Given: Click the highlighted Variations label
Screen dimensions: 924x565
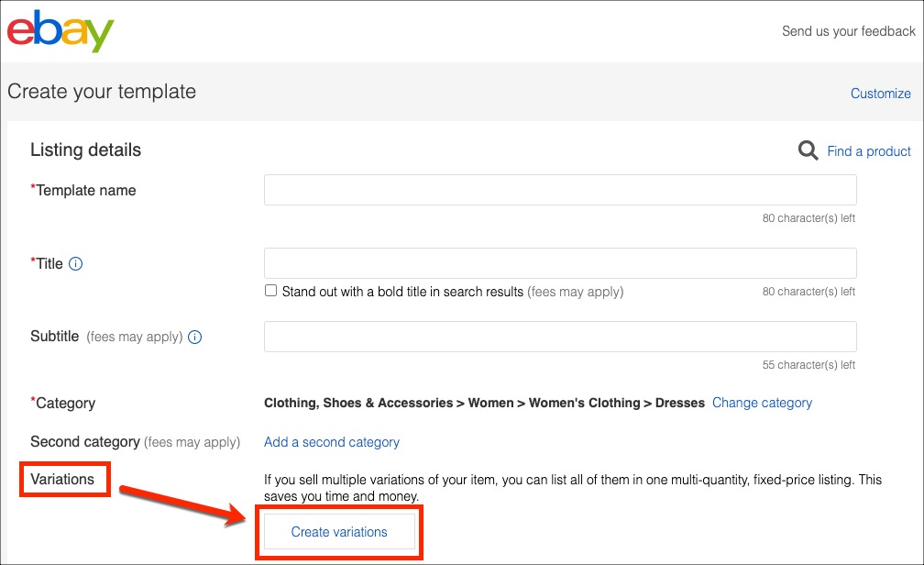Looking at the screenshot, I should click(x=60, y=479).
